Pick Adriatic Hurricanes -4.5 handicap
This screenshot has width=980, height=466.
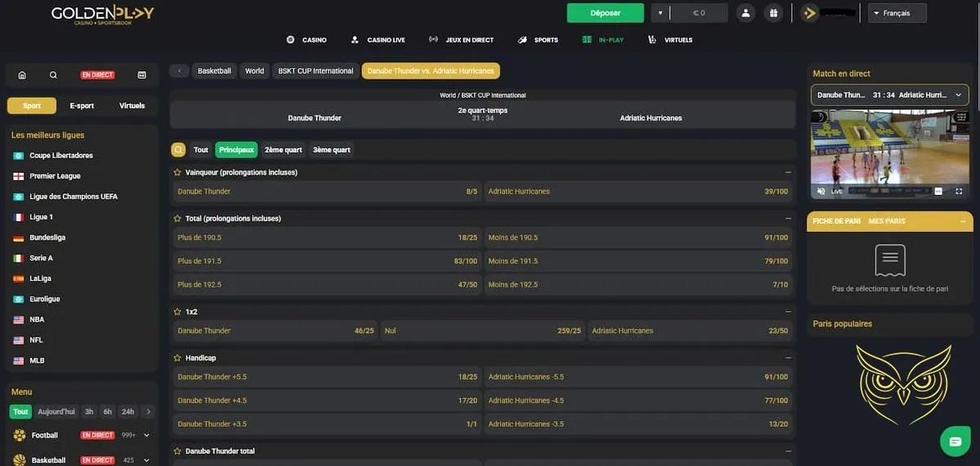tap(638, 400)
